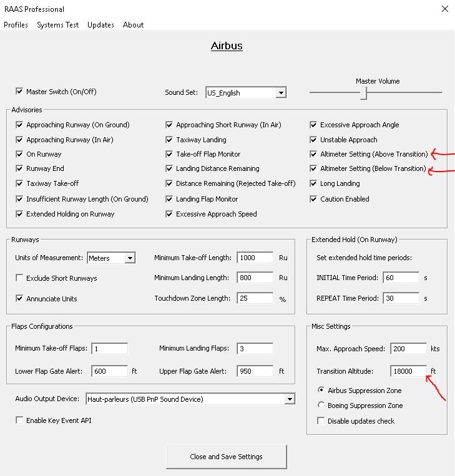455x476 pixels.
Task: Toggle the Caution Enabled checkbox
Action: 313,199
